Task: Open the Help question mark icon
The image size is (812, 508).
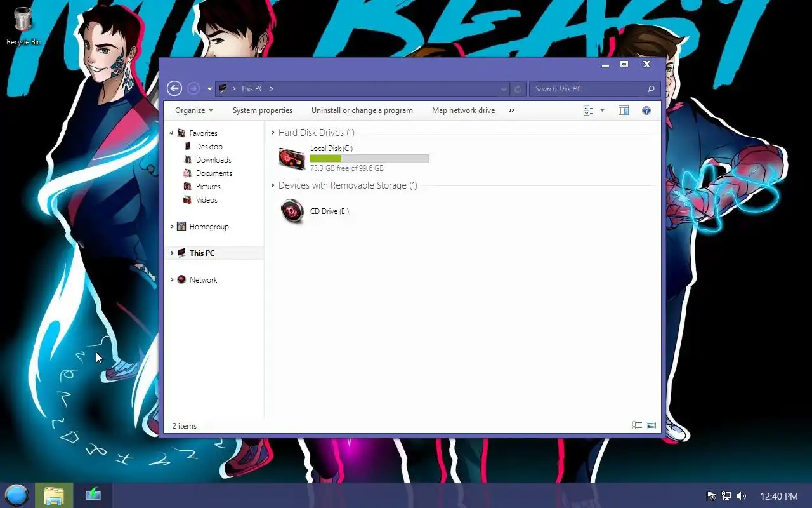Action: (646, 110)
